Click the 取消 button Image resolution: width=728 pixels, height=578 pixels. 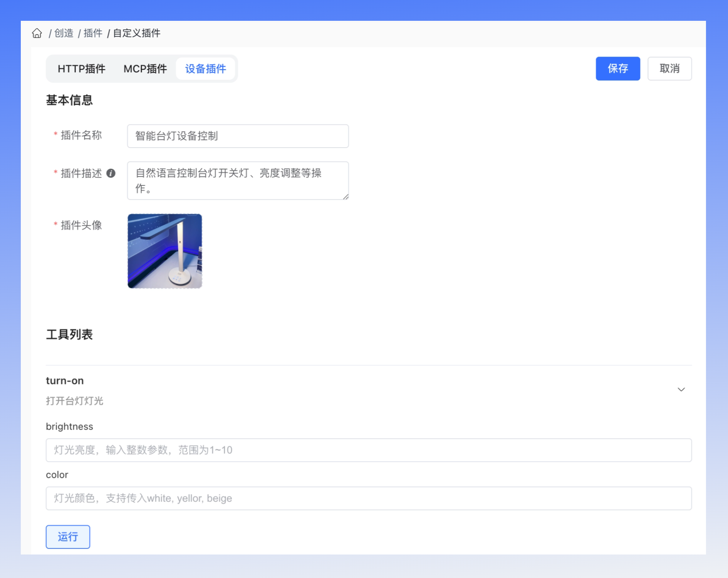point(669,69)
